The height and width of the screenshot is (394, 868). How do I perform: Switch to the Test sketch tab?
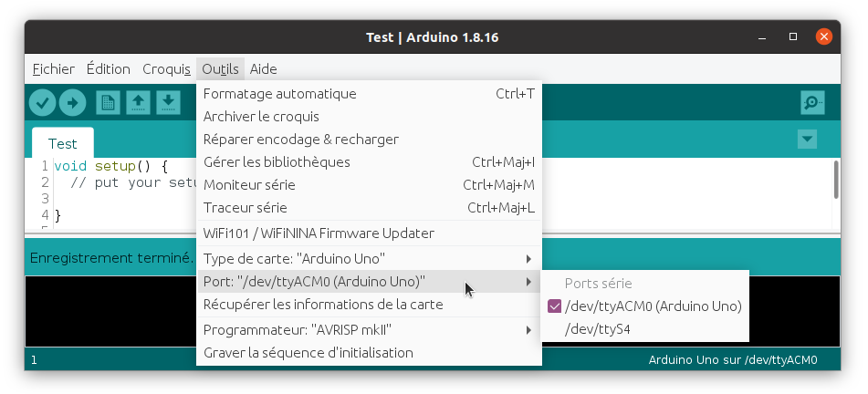[x=63, y=144]
